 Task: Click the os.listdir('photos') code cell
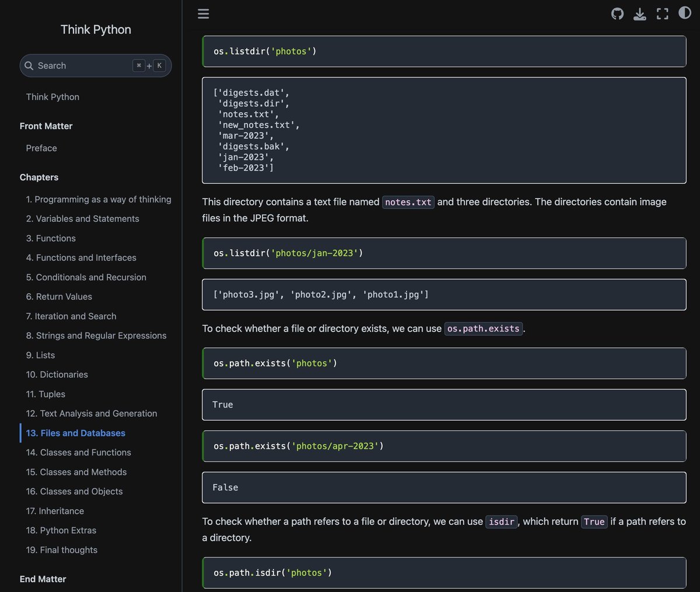[x=444, y=51]
